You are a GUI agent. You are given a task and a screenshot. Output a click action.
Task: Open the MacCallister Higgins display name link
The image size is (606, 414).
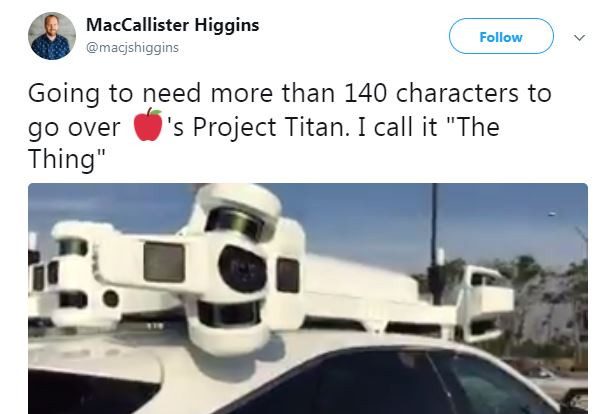pyautogui.click(x=172, y=25)
